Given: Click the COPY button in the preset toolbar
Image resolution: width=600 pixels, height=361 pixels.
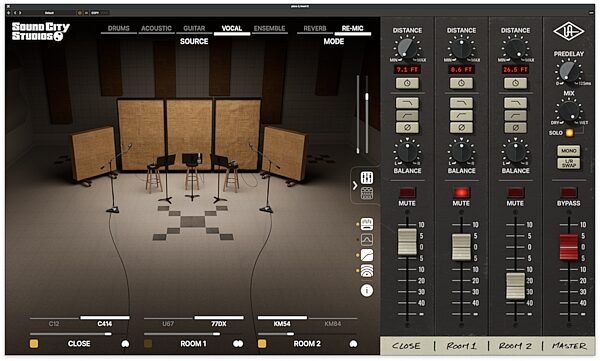Looking at the screenshot, I should point(95,13).
